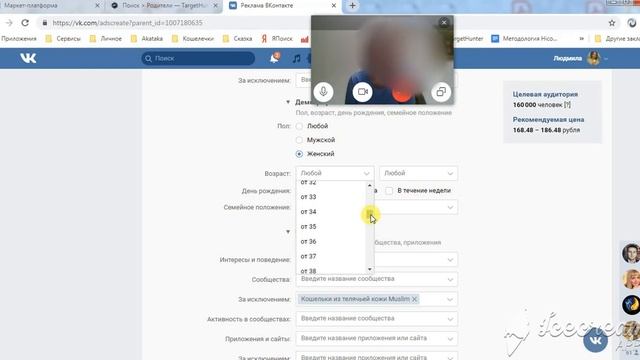Open round VK chat button at bottom right
The height and width of the screenshot is (360, 640).
[595, 340]
